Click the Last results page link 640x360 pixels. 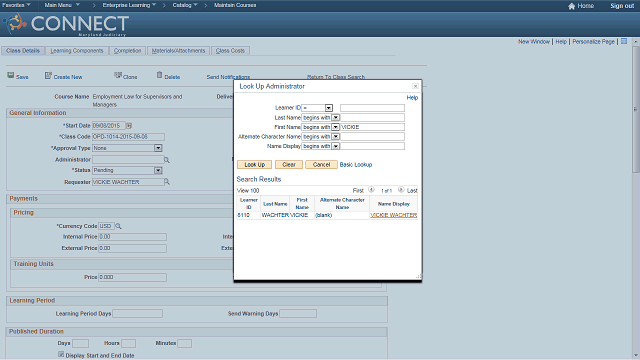[x=412, y=191]
